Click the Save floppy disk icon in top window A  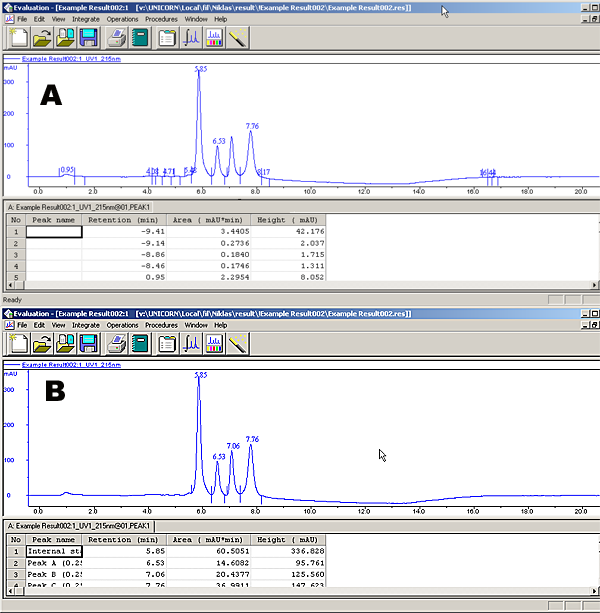pyautogui.click(x=88, y=39)
